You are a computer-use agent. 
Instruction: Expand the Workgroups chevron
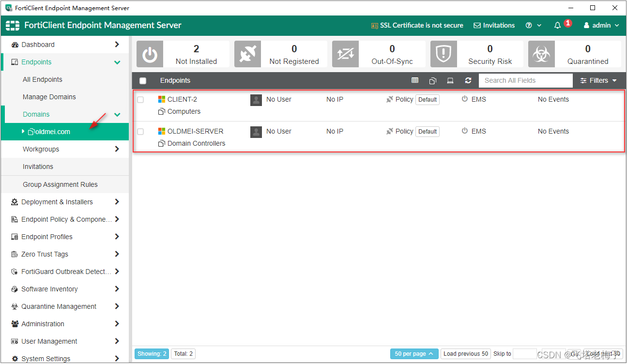[117, 149]
